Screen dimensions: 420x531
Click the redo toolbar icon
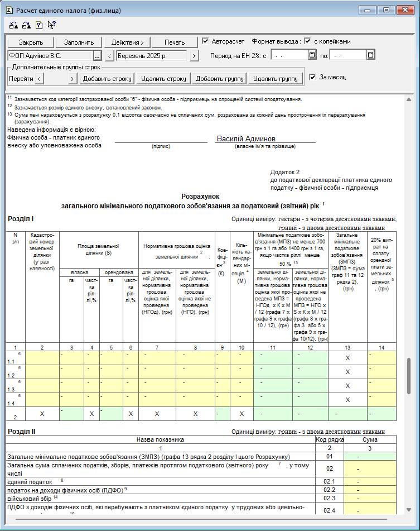point(26,25)
